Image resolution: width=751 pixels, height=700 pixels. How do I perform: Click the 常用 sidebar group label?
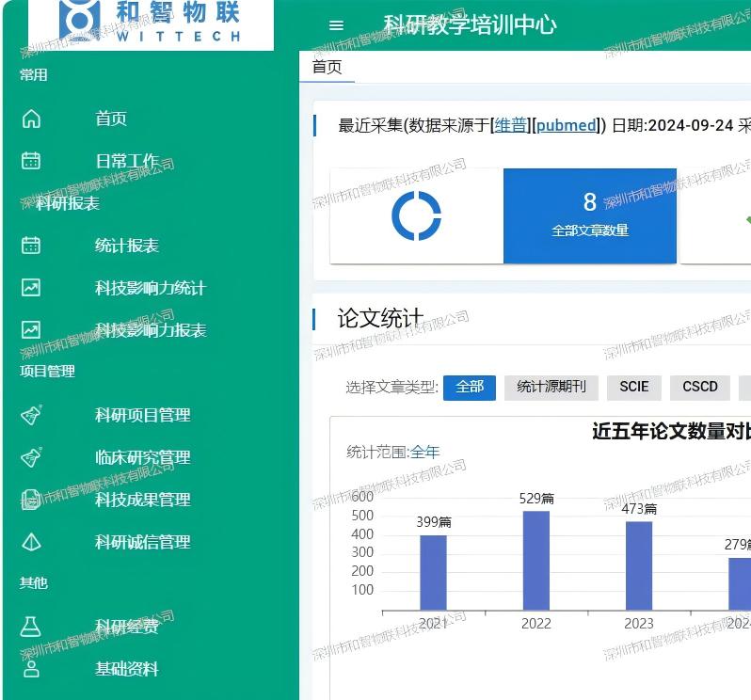(x=34, y=74)
